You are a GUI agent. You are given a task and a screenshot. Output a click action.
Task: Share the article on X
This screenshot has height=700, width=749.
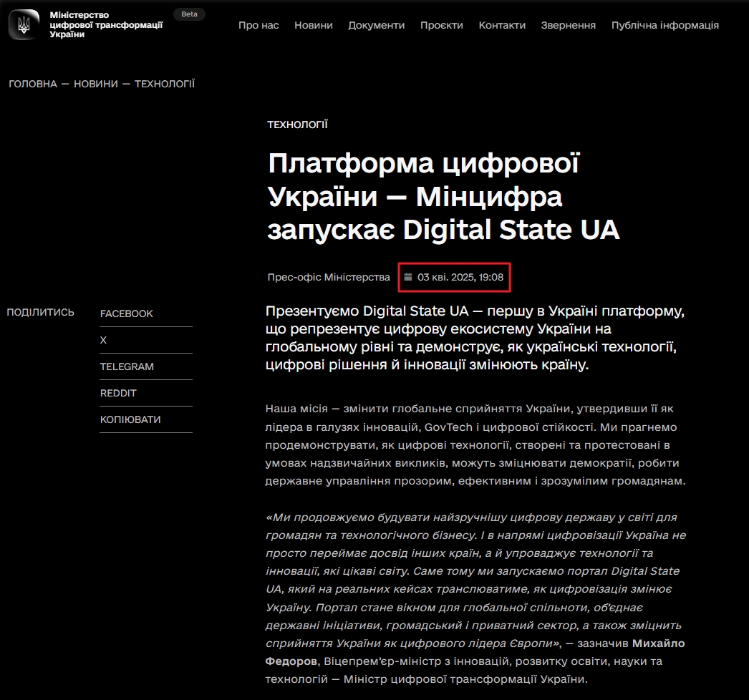coord(103,339)
